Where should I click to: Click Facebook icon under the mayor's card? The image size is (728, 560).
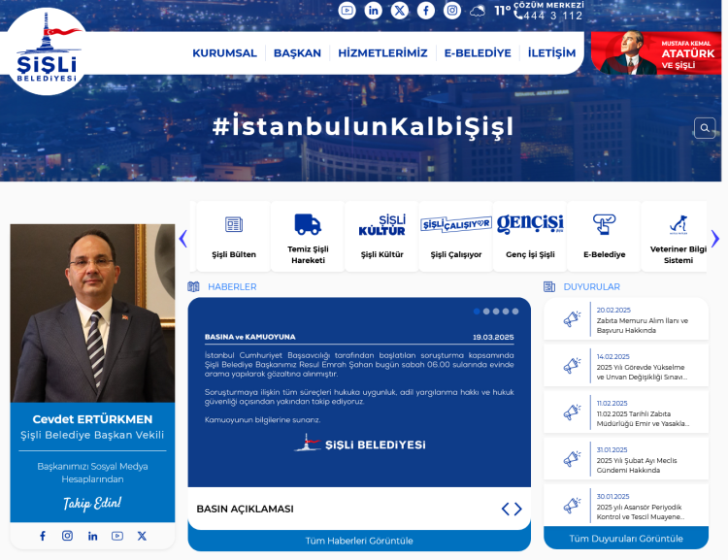point(43,536)
